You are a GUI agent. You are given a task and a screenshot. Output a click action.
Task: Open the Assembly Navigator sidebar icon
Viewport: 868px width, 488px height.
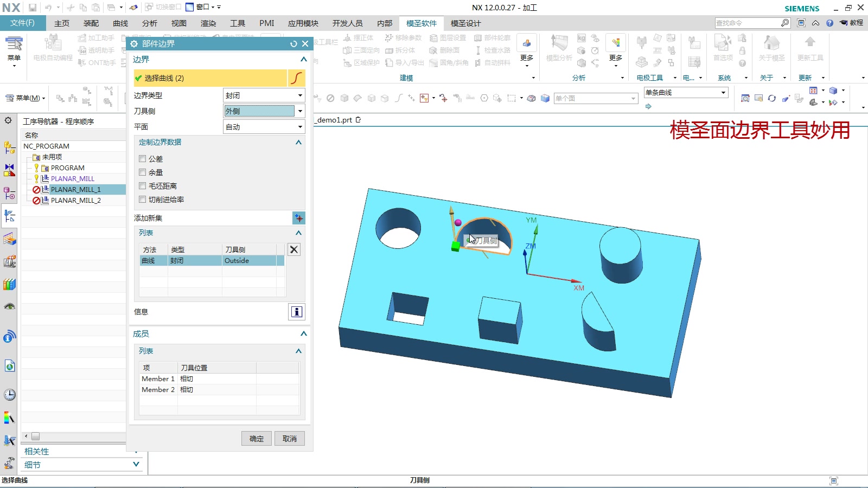click(x=9, y=147)
